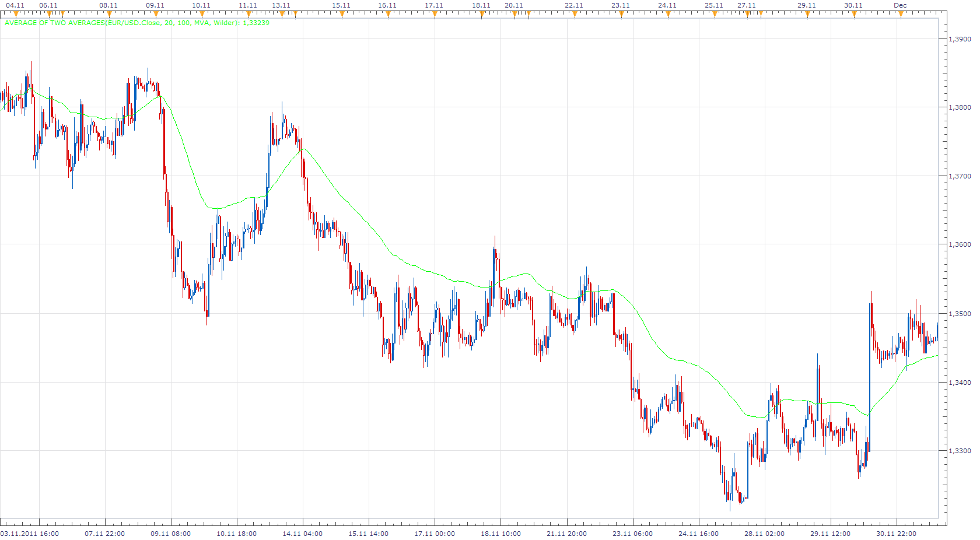980x540 pixels.
Task: Click the orange marker beneath 15.11
Action: click(342, 14)
